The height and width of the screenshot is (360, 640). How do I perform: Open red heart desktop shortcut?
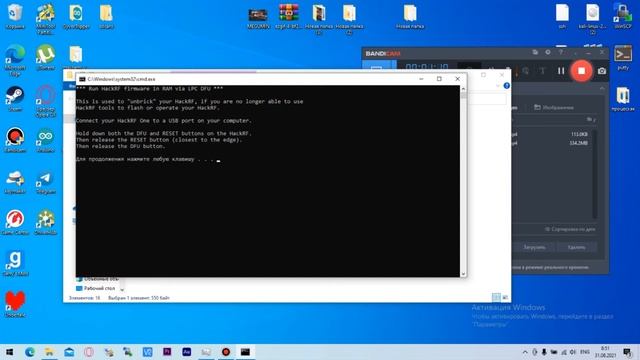(15, 304)
